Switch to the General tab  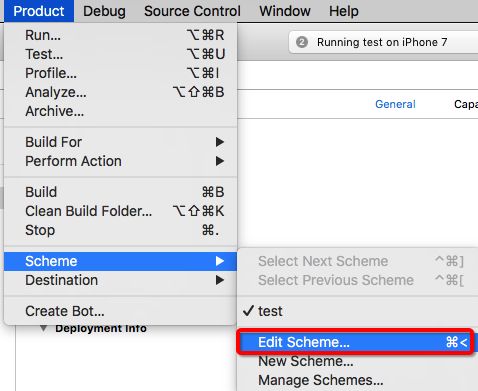[395, 104]
